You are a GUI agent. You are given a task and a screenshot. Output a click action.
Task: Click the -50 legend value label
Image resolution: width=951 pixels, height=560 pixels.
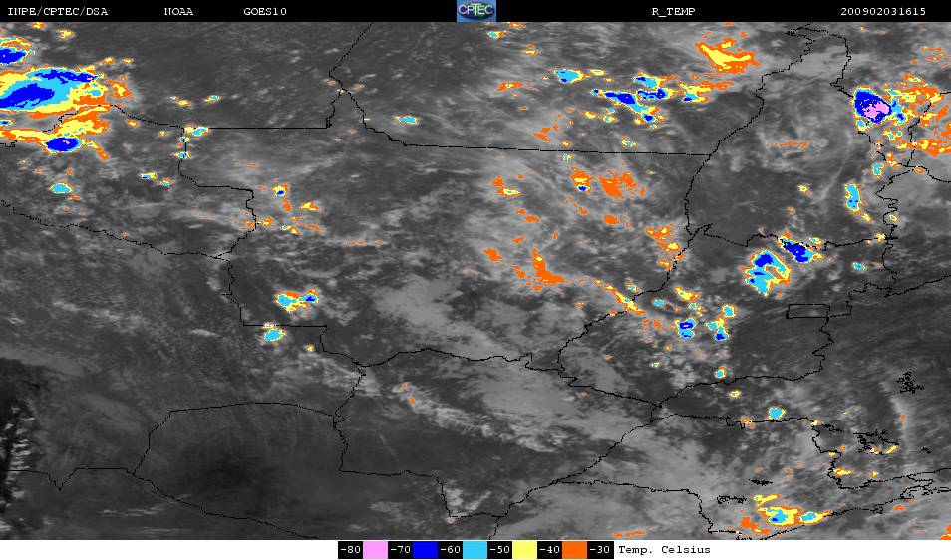499,550
